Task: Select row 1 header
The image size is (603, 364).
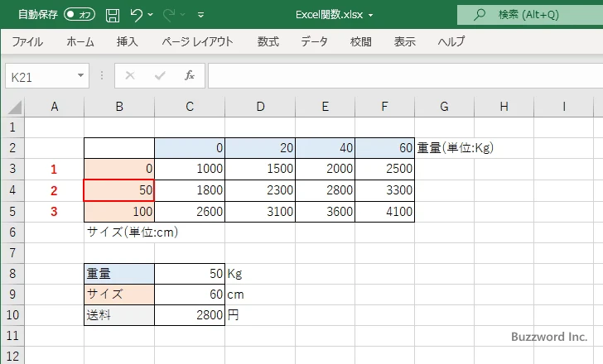Action: click(12, 127)
